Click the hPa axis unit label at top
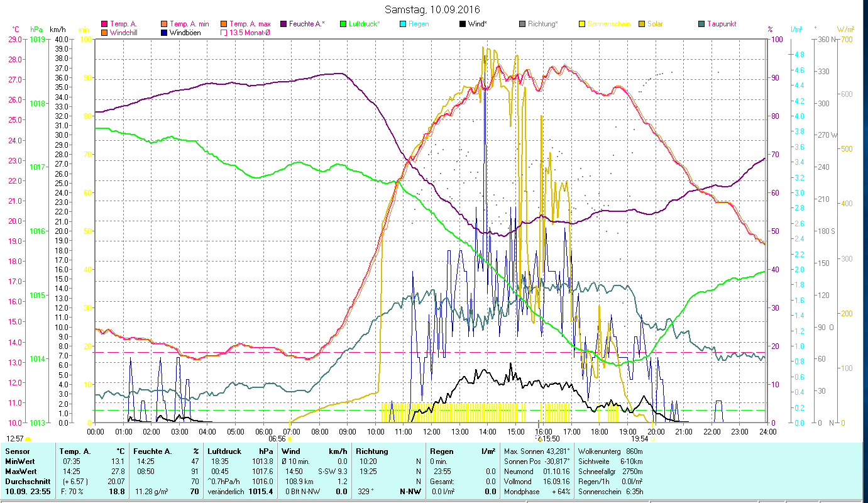 pyautogui.click(x=36, y=30)
